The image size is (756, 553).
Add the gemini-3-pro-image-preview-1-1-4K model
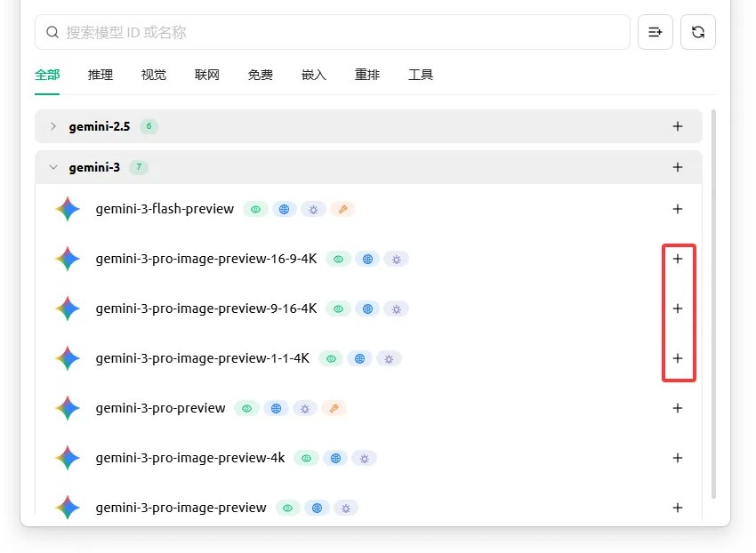coord(678,358)
